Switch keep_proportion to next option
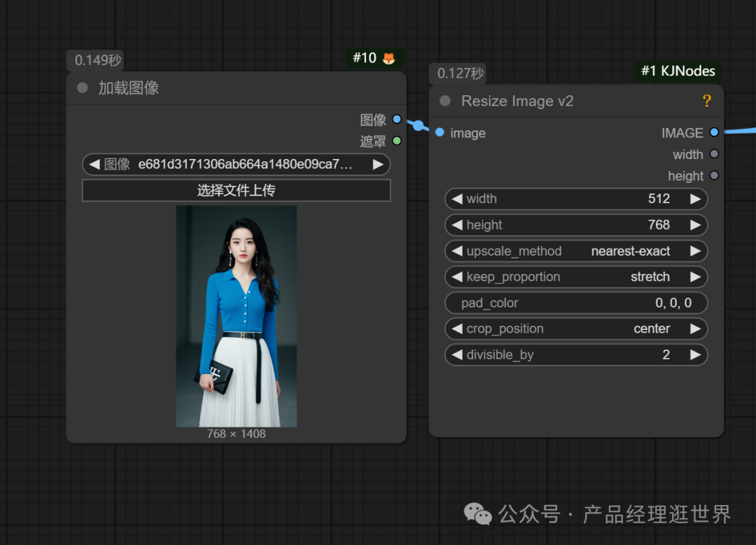 point(695,277)
